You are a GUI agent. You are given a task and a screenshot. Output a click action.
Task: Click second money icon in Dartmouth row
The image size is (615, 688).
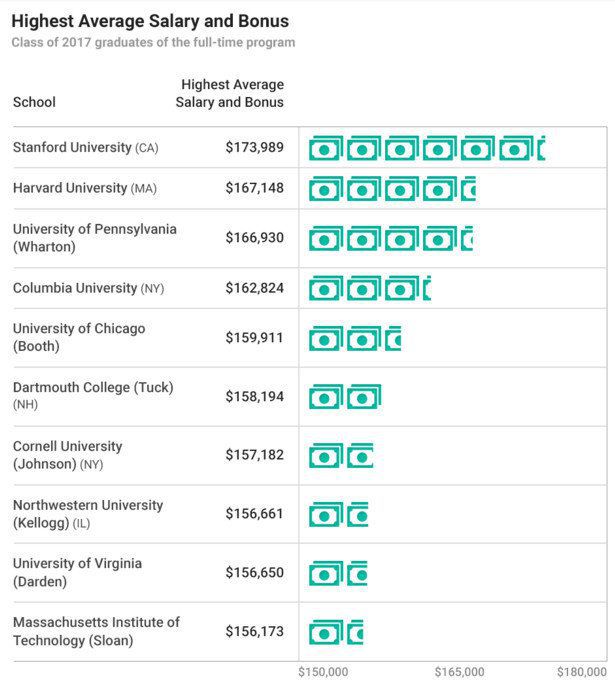364,397
